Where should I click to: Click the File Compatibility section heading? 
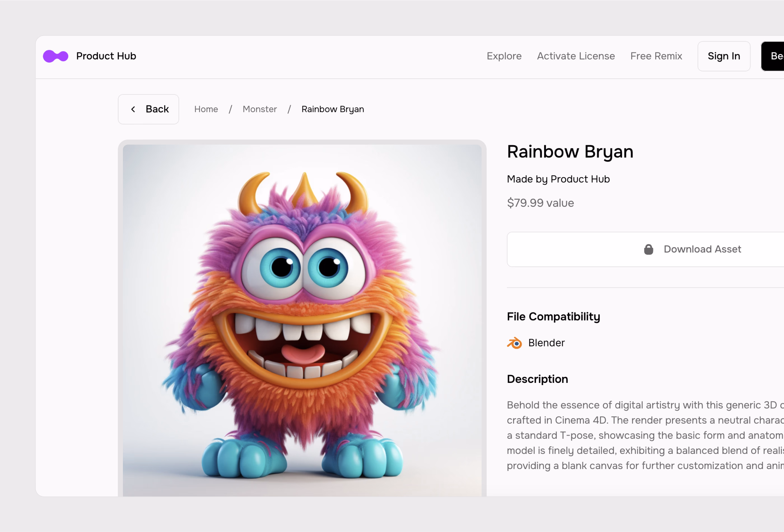553,316
